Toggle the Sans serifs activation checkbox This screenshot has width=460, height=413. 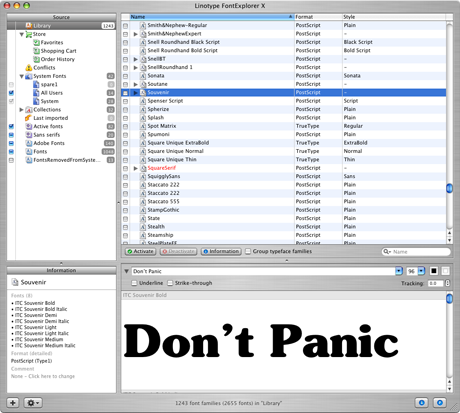pos(11,135)
